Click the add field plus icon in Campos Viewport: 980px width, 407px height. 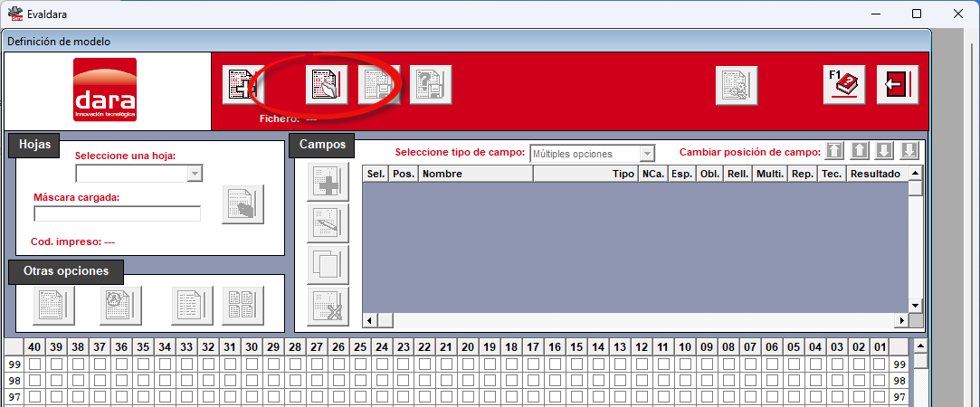(328, 182)
